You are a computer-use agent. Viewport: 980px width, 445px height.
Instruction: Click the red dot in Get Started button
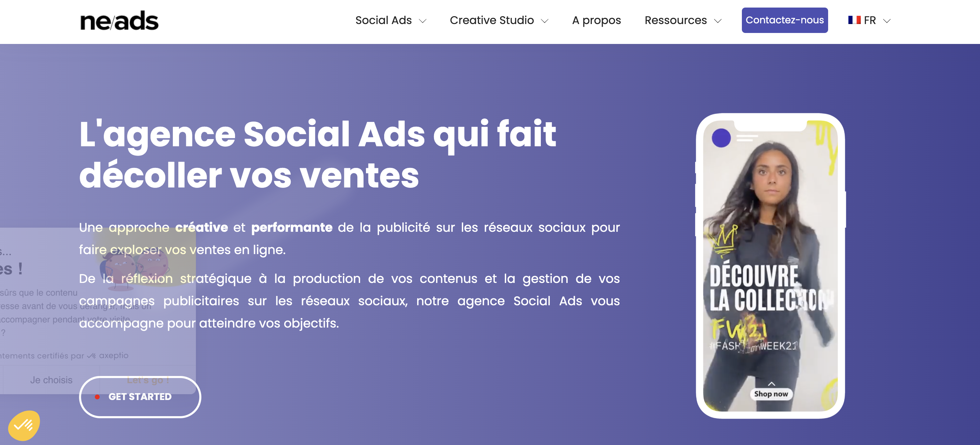[97, 397]
